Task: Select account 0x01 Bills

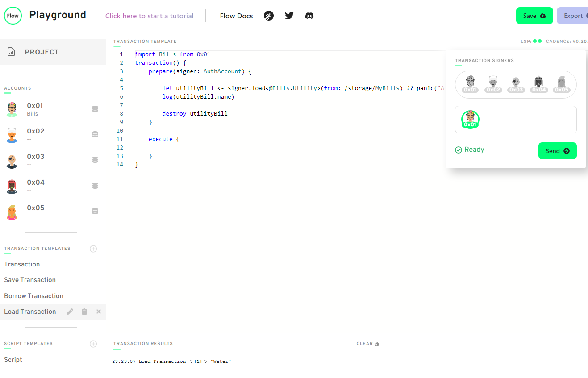Action: [x=53, y=109]
